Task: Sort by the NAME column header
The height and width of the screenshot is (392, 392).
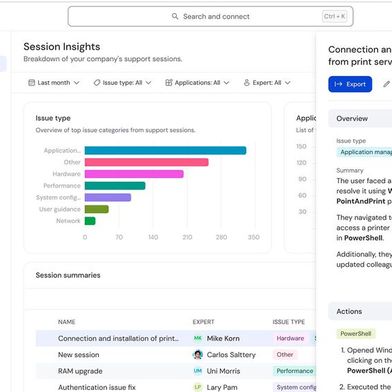Action: (67, 322)
